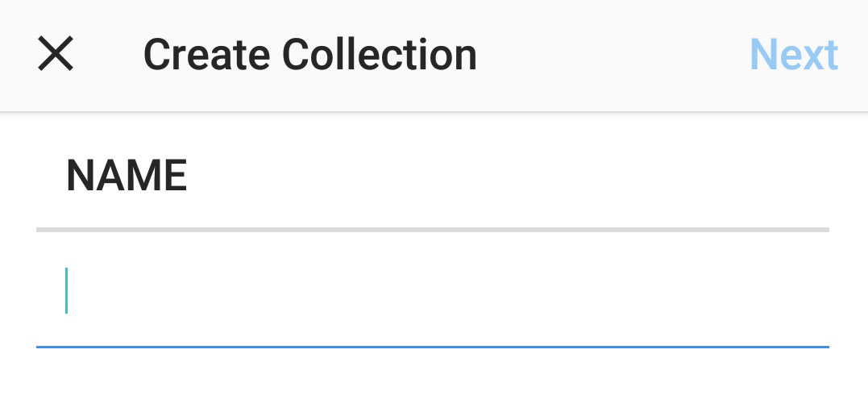Viewport: 868px width, 408px height.
Task: Focus the collection name input field
Action: pos(432,291)
